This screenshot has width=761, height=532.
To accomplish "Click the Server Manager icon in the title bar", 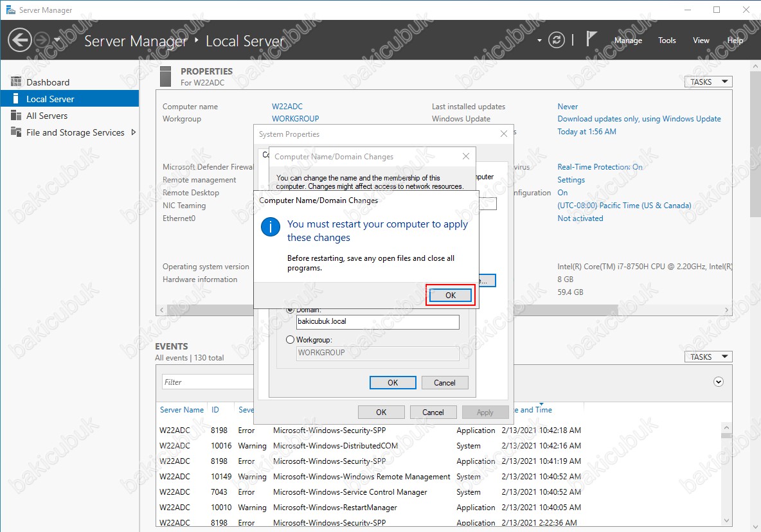I will [x=10, y=10].
